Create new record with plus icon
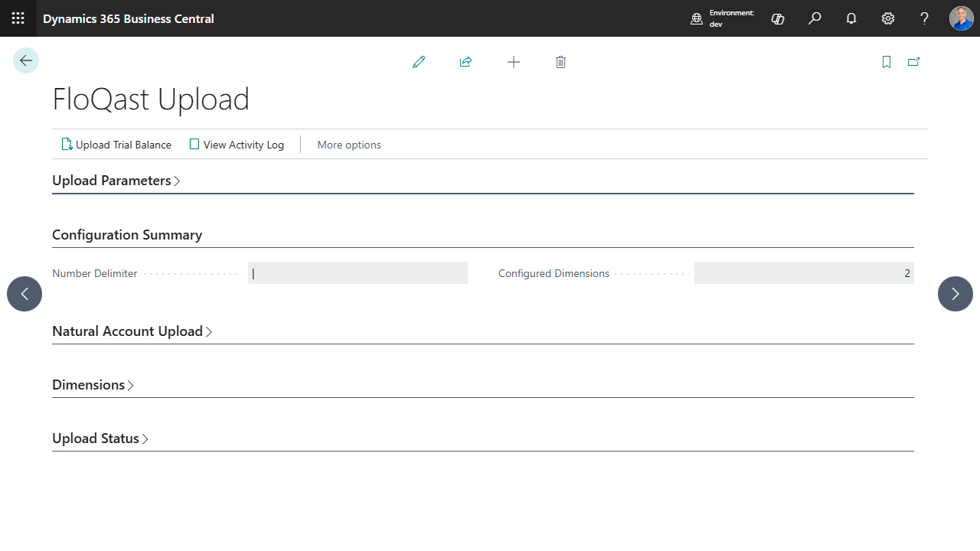 [x=514, y=62]
